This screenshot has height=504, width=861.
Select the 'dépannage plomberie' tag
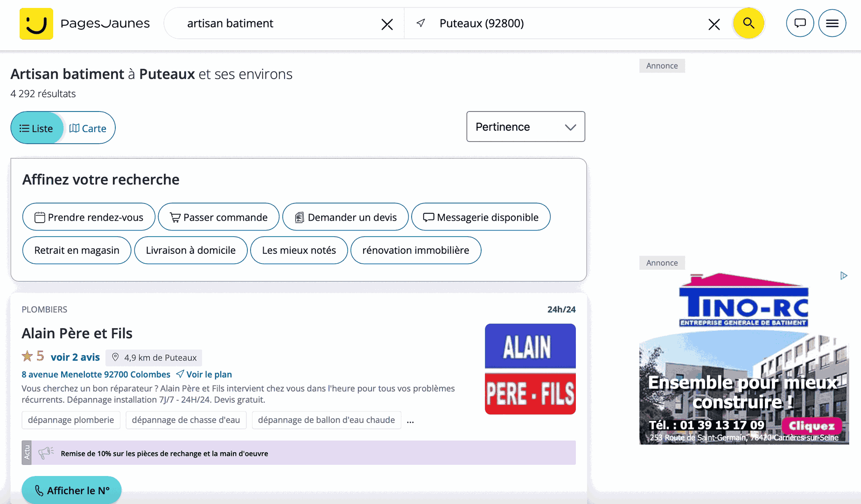pos(71,420)
